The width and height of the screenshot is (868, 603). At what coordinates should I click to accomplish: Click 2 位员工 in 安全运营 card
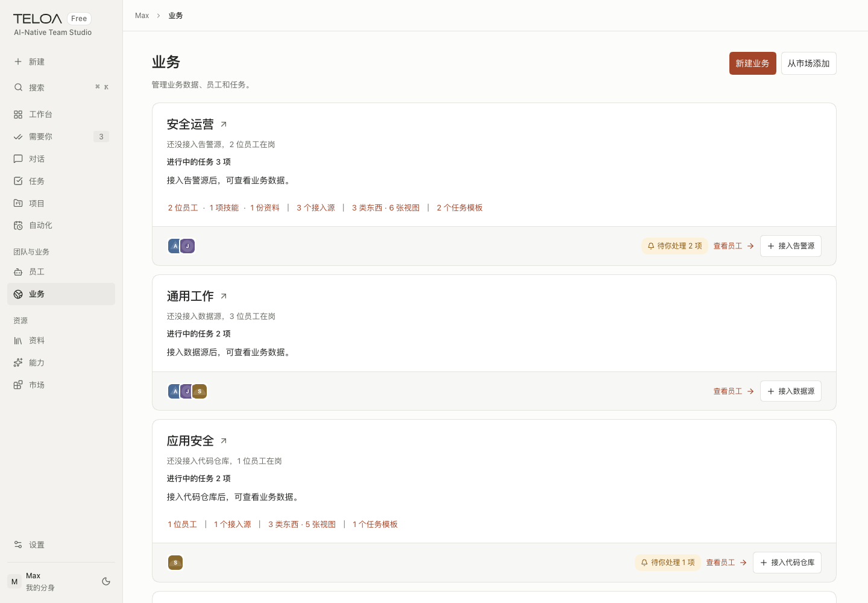coord(183,207)
